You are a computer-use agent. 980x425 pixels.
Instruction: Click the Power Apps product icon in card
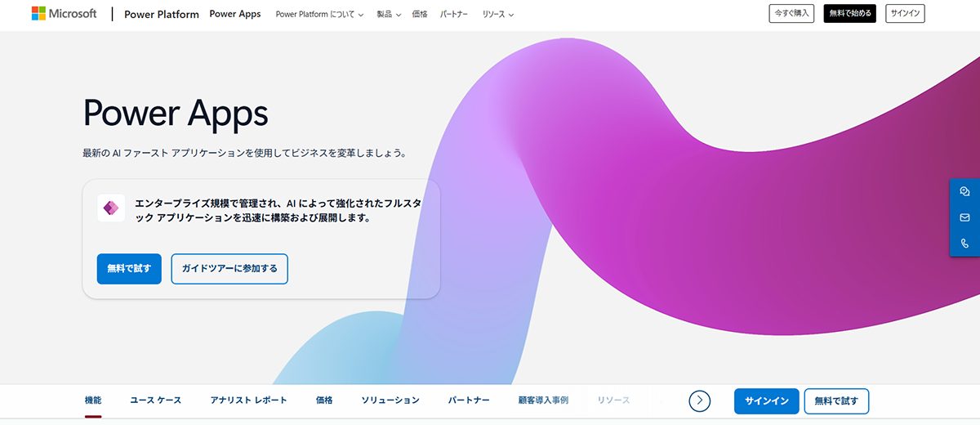click(109, 208)
